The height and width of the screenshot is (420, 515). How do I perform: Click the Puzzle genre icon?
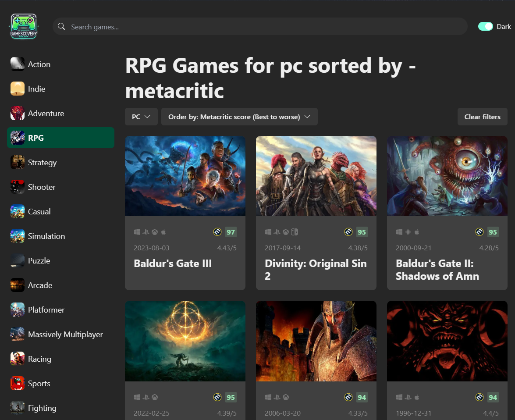(x=18, y=260)
